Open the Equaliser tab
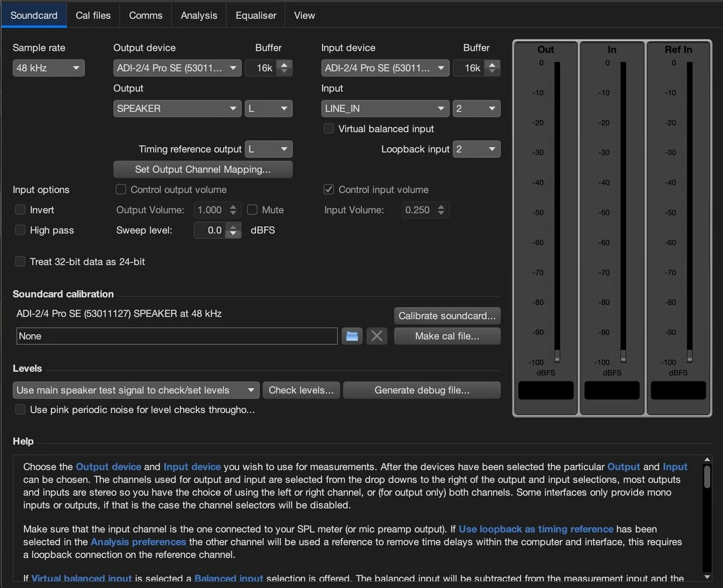This screenshot has width=723, height=588. 256,15
